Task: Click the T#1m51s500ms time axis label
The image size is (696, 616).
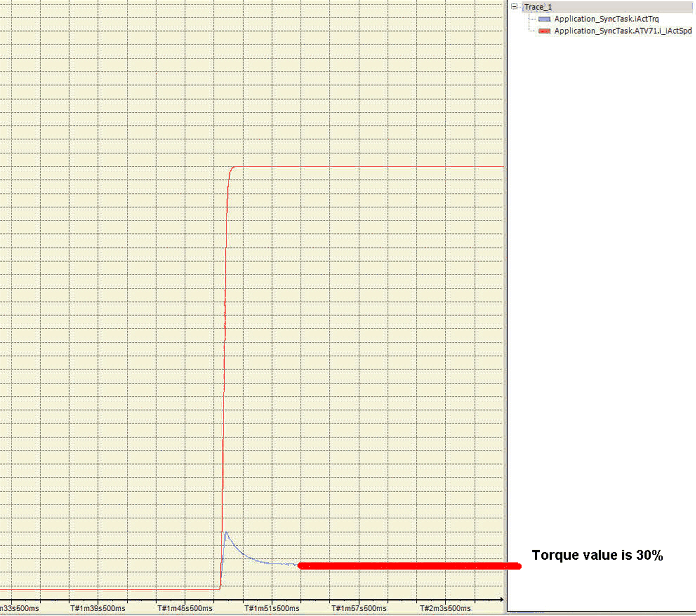Action: pos(272,609)
